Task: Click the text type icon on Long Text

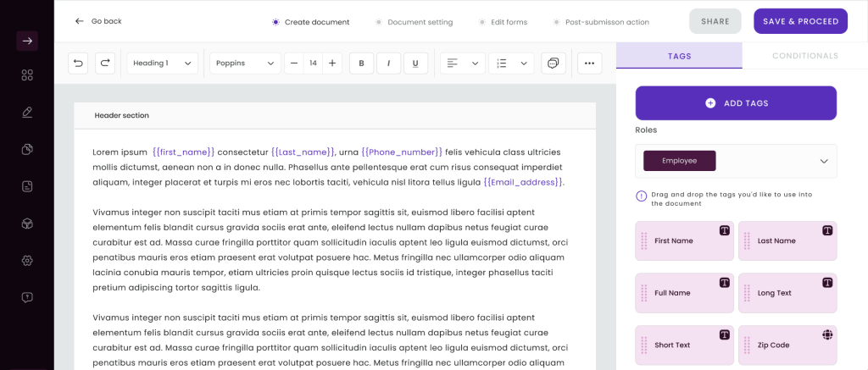Action: coord(827,283)
